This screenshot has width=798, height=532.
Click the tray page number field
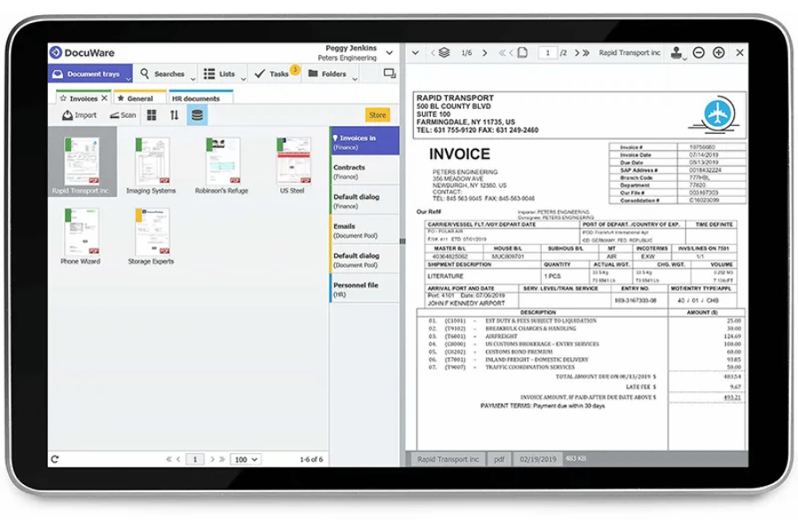click(195, 459)
